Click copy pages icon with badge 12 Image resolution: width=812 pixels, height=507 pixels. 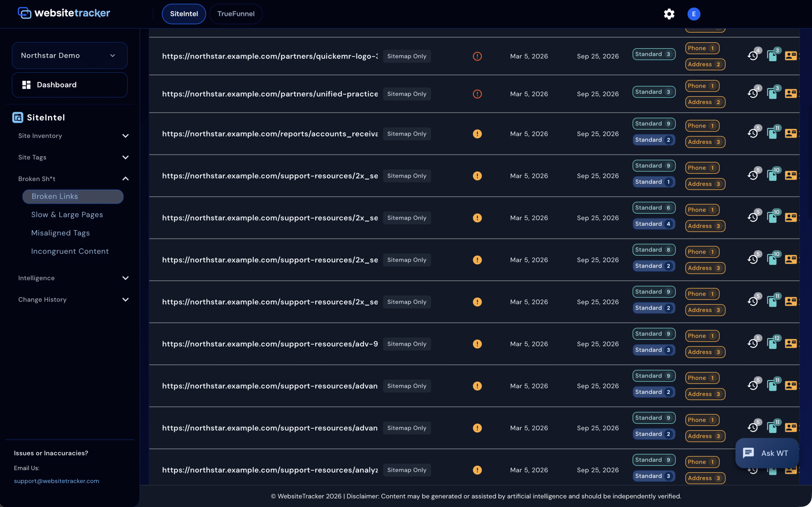[772, 343]
